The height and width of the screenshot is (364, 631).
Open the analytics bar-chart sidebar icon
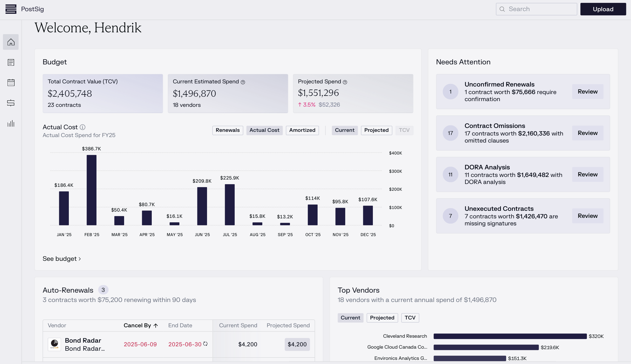click(11, 123)
